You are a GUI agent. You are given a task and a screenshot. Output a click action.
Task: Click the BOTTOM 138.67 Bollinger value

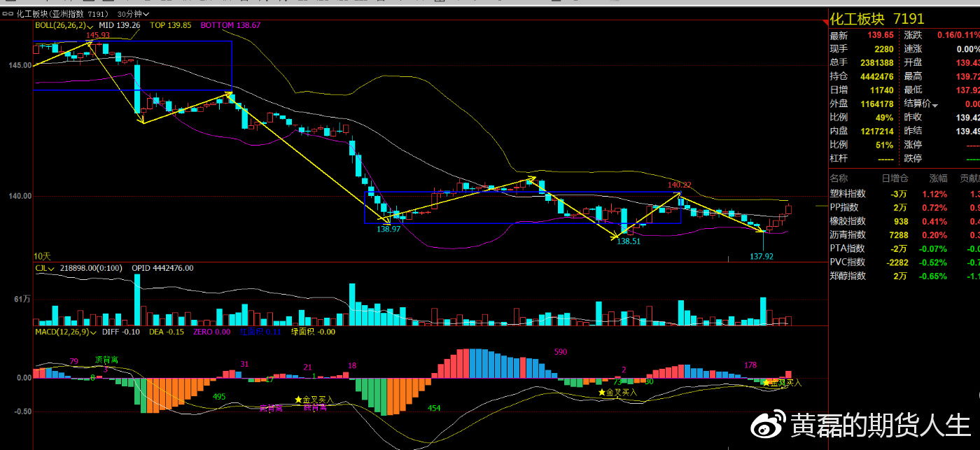pyautogui.click(x=230, y=25)
